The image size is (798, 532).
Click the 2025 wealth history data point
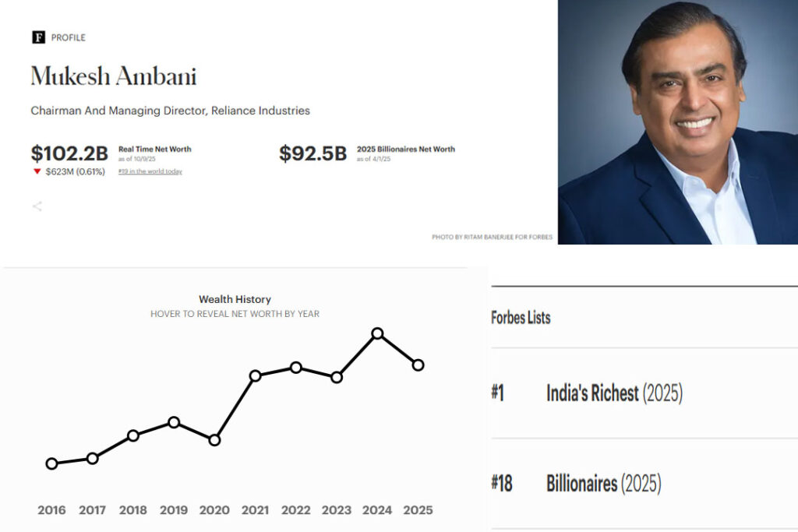pyautogui.click(x=418, y=365)
